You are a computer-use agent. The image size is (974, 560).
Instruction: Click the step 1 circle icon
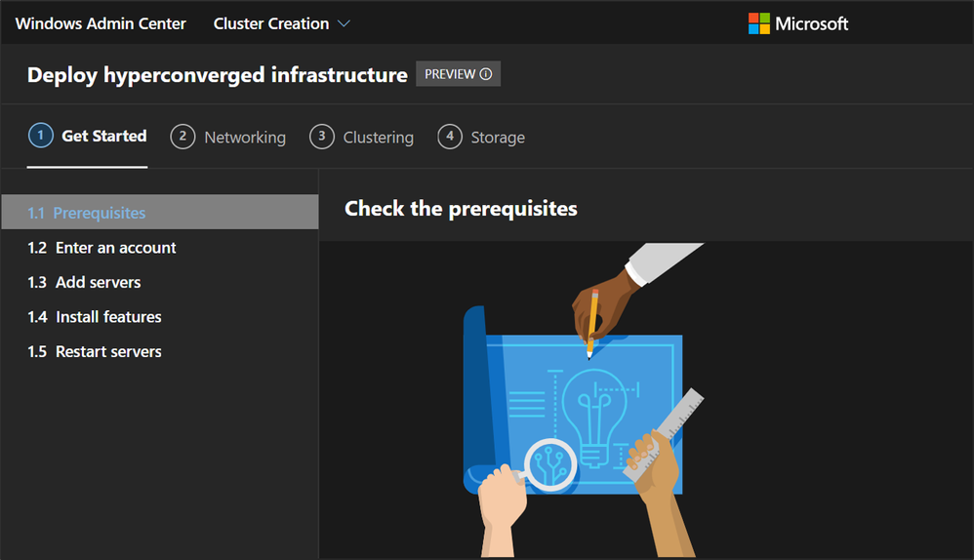click(x=39, y=136)
